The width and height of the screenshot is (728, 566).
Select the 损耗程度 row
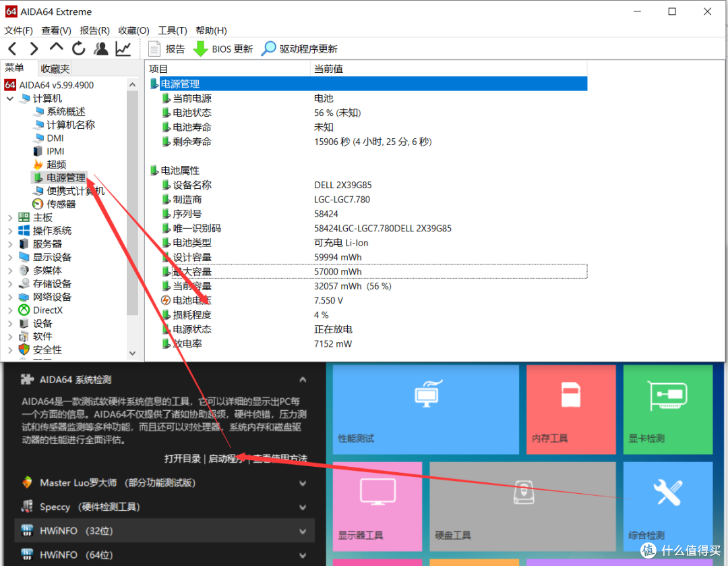368,315
